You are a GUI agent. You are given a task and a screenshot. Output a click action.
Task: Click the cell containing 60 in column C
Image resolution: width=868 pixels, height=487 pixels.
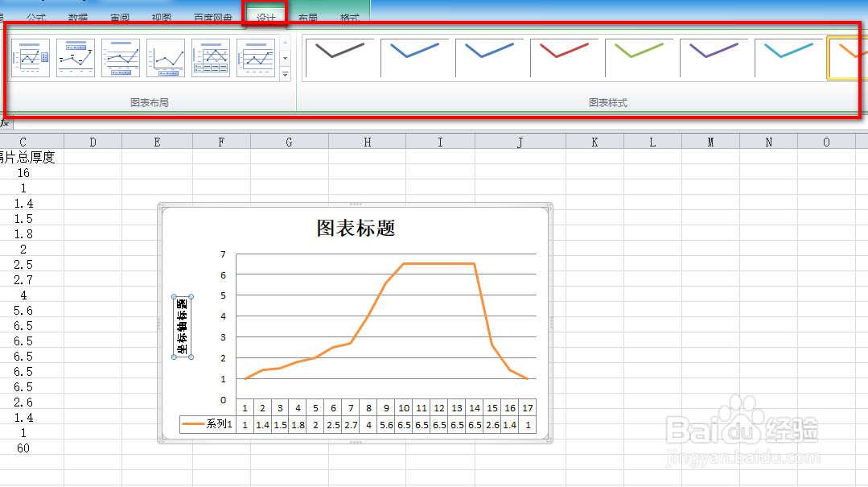click(x=23, y=448)
